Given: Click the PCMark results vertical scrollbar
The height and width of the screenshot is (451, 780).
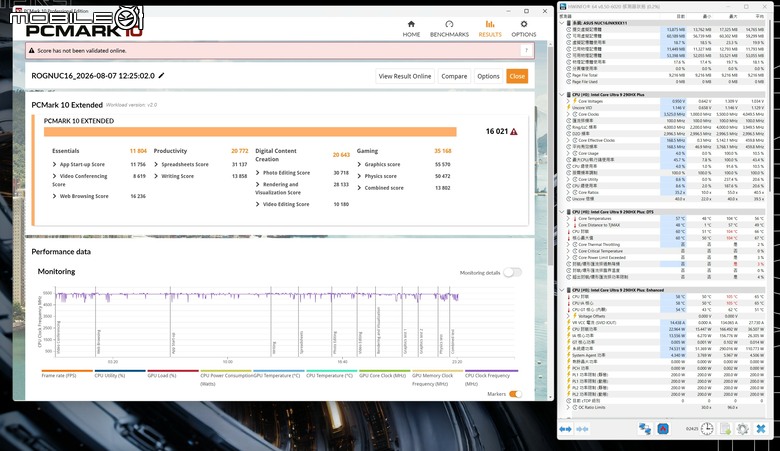Looking at the screenshot, I should pos(550,154).
